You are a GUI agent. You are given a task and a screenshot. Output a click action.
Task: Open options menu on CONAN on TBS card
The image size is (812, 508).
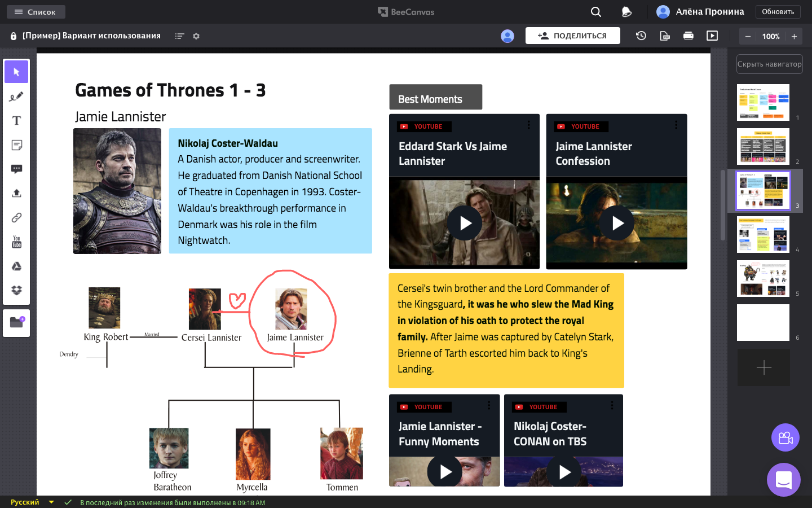coord(612,405)
